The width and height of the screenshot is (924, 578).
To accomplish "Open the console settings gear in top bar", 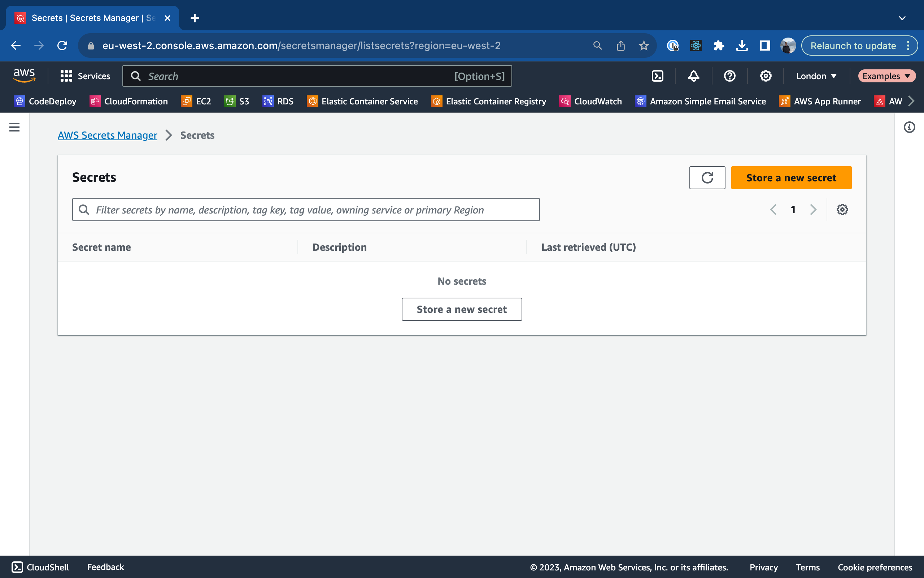I will tap(766, 76).
